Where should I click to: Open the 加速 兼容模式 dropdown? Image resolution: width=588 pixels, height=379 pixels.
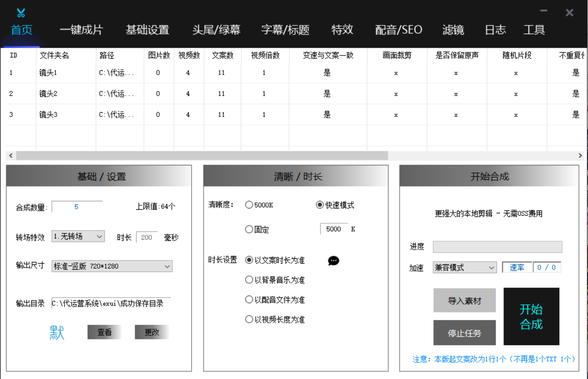464,268
